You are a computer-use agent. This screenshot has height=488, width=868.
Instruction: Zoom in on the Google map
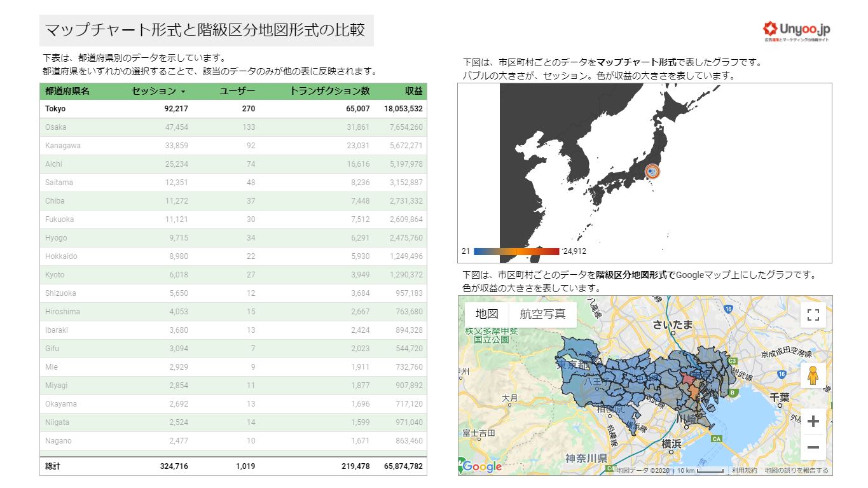click(813, 422)
